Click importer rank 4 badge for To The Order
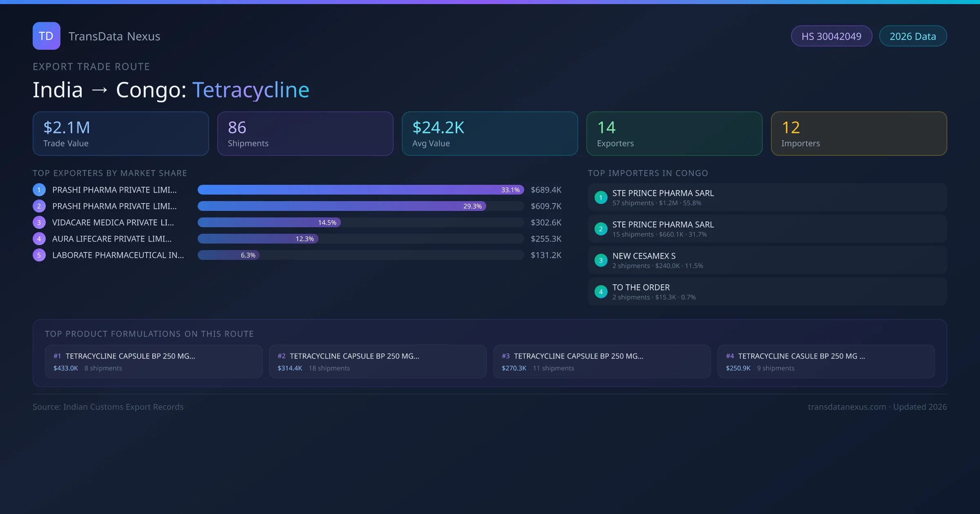980x514 pixels. click(x=601, y=292)
